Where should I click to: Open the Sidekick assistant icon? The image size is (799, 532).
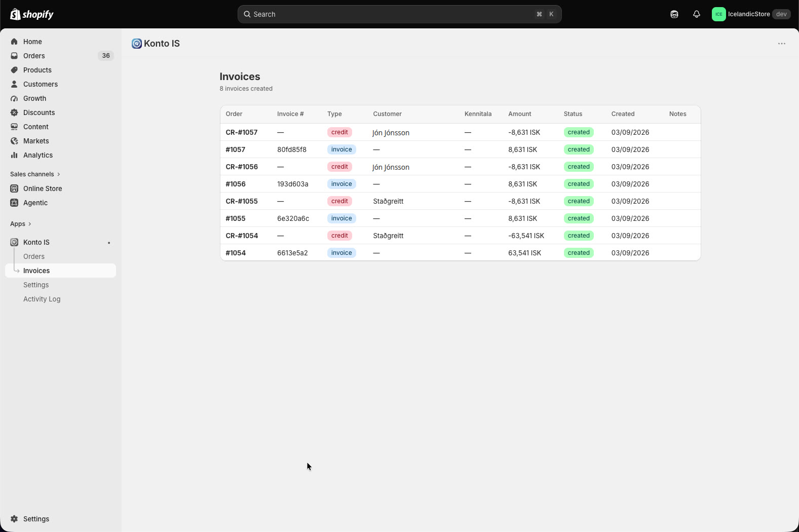(674, 14)
